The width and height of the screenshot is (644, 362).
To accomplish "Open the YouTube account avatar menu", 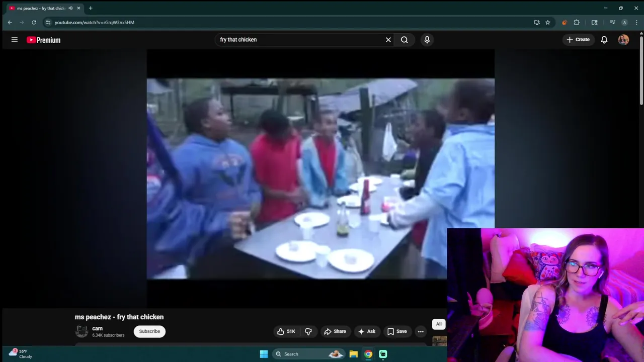I will (623, 40).
